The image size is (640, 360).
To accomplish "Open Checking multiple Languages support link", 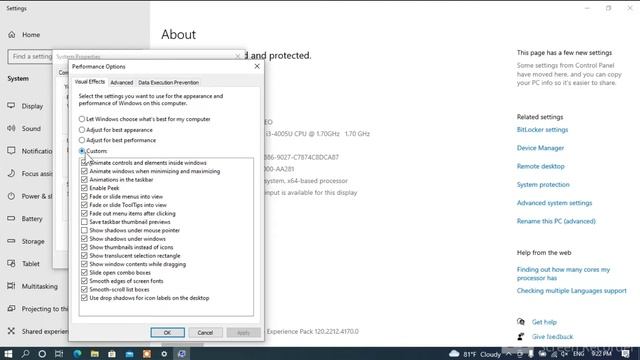I will coord(571,291).
